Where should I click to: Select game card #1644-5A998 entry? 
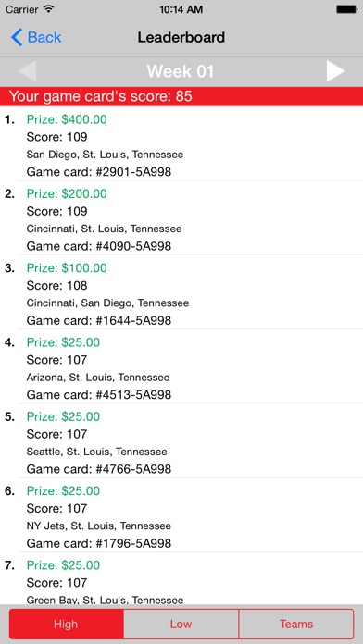tap(181, 292)
